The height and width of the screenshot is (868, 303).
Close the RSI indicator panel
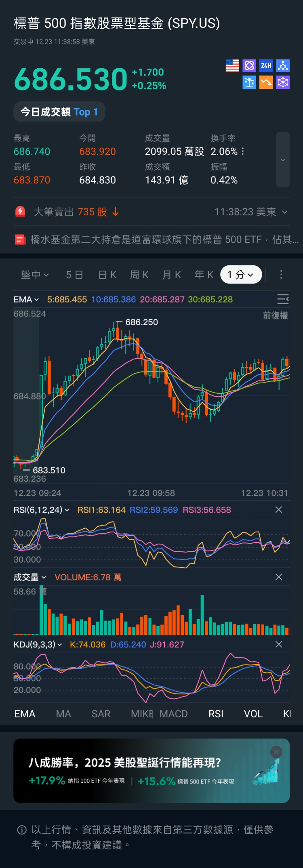[279, 510]
